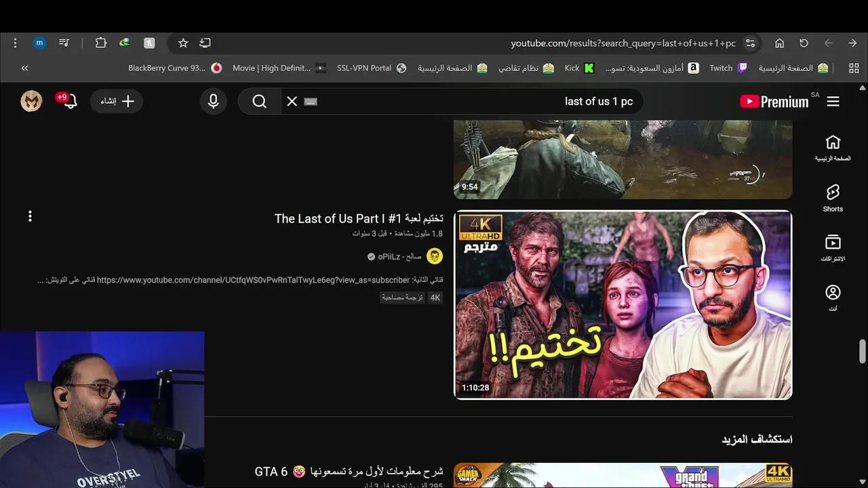Open the site info tune icon
This screenshot has width=868, height=488.
coord(750,43)
